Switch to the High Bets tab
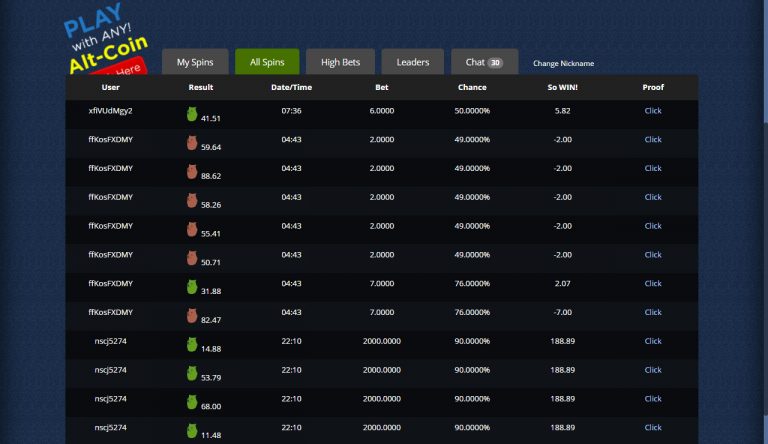This screenshot has height=444, width=768. (338, 62)
